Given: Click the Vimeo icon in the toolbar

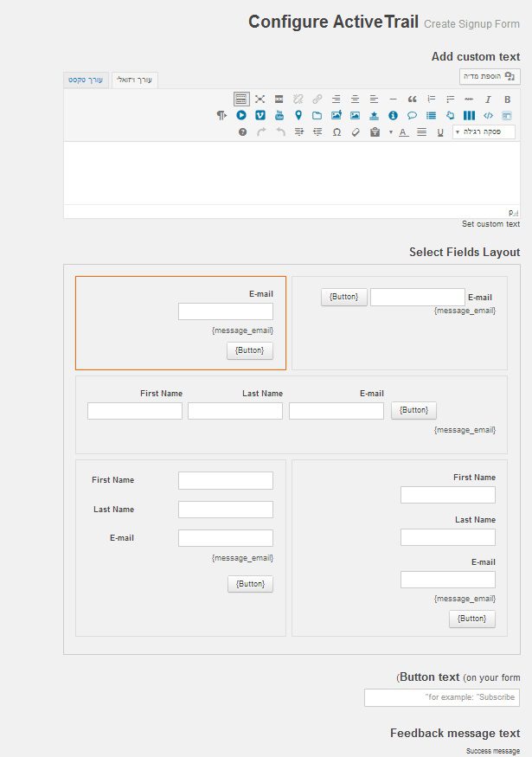Looking at the screenshot, I should pos(260,115).
